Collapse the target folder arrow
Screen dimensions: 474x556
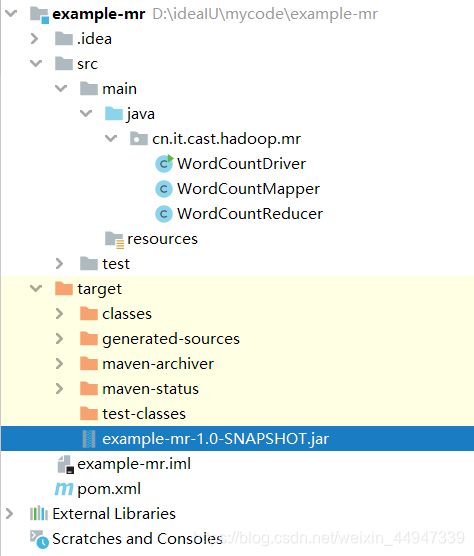[x=36, y=289]
